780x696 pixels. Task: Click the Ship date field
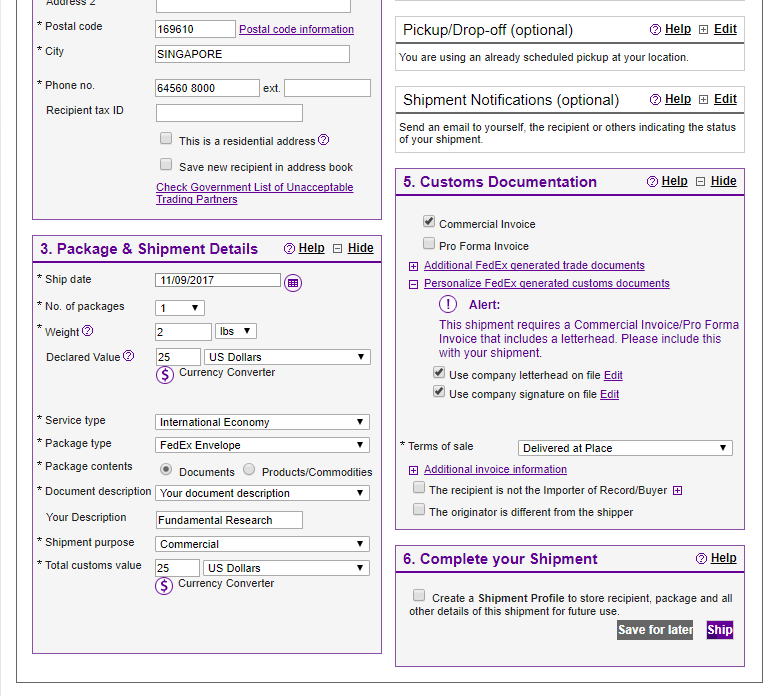click(x=218, y=280)
